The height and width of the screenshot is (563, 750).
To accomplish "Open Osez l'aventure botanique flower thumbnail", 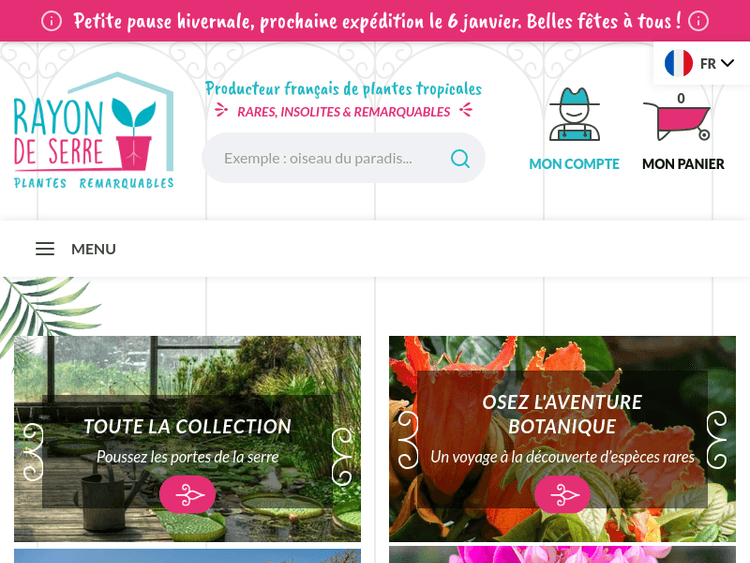I will (562, 439).
